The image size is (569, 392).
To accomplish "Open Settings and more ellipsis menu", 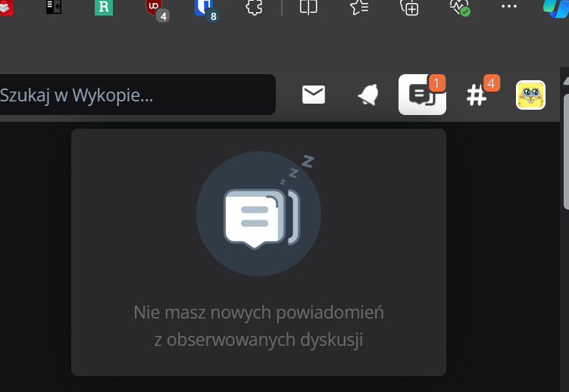I will [x=509, y=8].
